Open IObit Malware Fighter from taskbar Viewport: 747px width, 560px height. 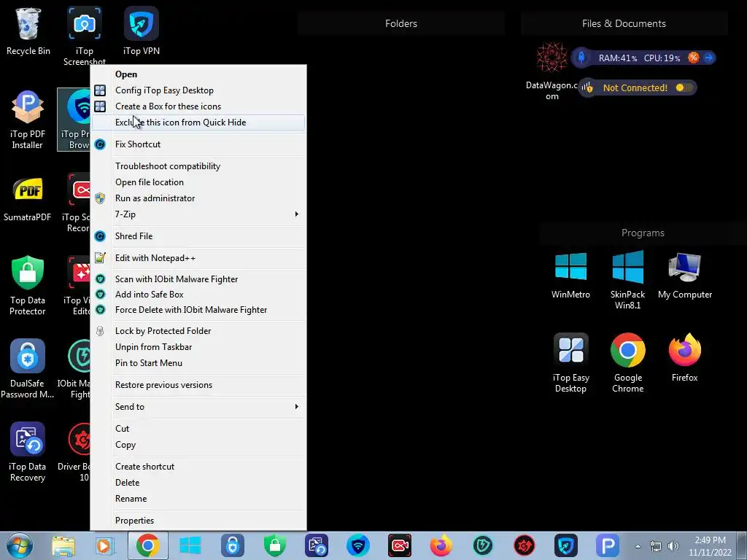point(483,545)
